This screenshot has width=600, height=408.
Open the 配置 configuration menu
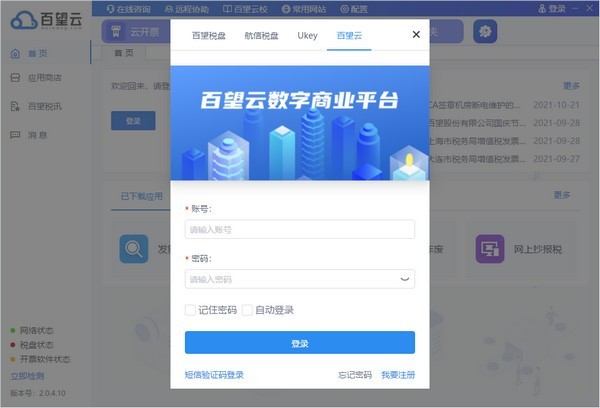tap(354, 9)
